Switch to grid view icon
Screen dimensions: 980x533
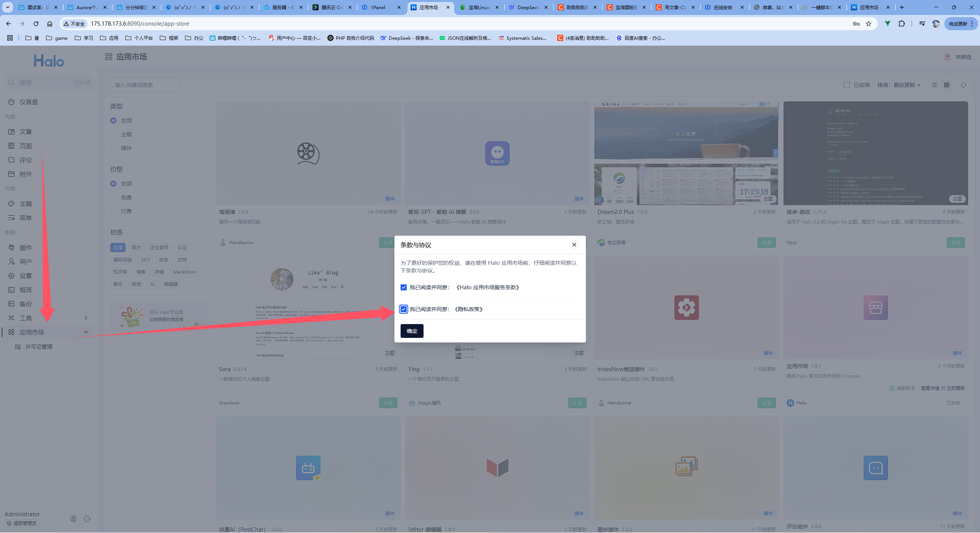[947, 85]
